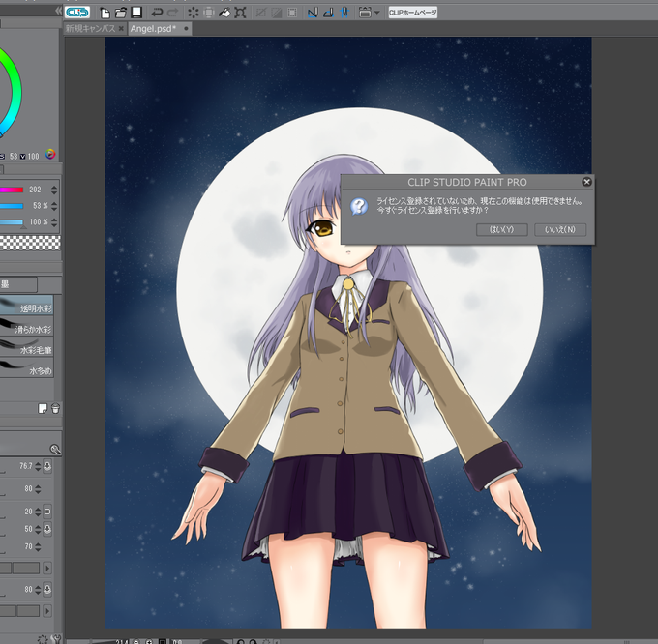Screen dimensions: 658x644
Task: Select the 水彩毛筆 brush
Action: coord(26,347)
